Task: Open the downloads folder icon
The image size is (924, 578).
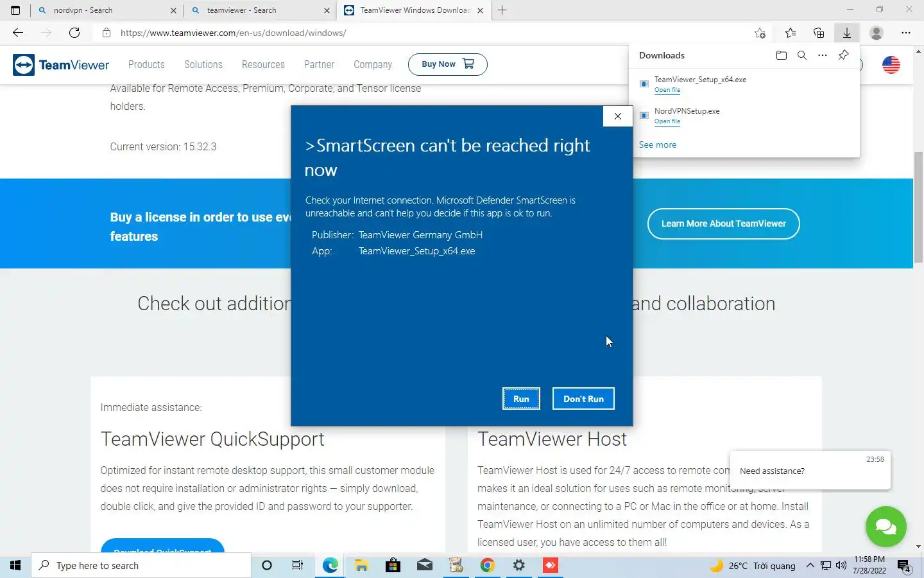Action: (782, 55)
